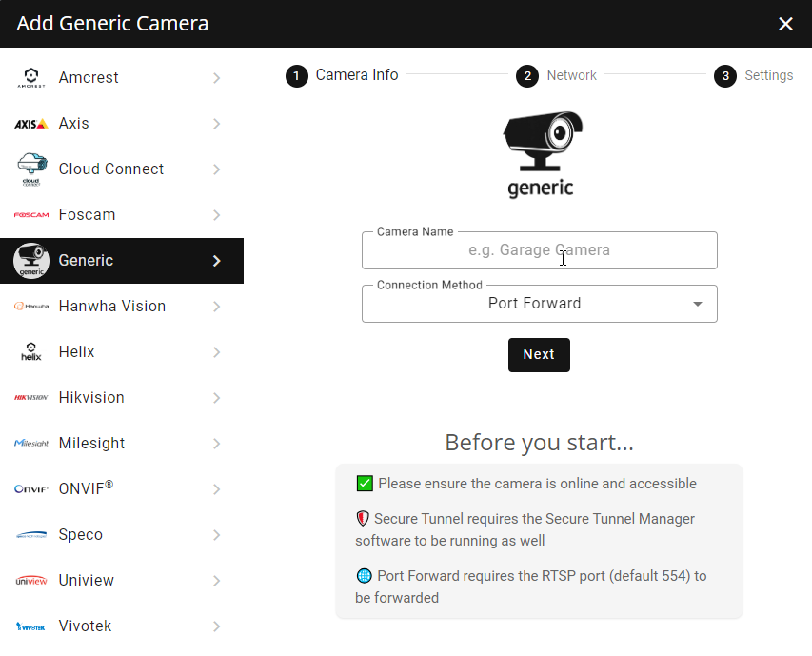Click the Speco brand logo icon
This screenshot has width=812, height=656.
click(31, 535)
